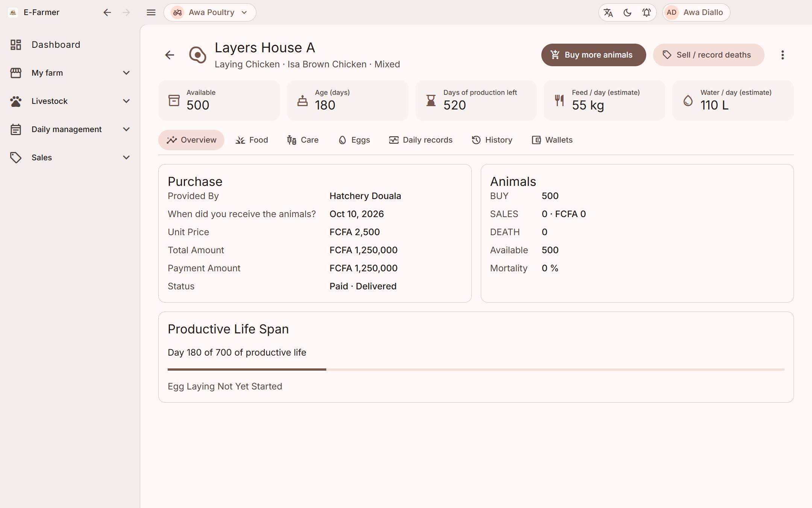Image resolution: width=812 pixels, height=508 pixels.
Task: Click the Paid · Delivered status text
Action: click(363, 286)
